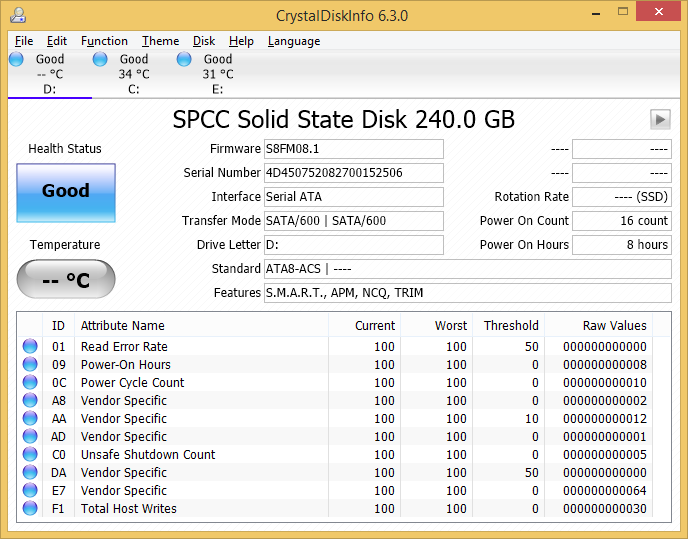
Task: Click the Transfer Mode field SATA/600
Action: coord(354,221)
